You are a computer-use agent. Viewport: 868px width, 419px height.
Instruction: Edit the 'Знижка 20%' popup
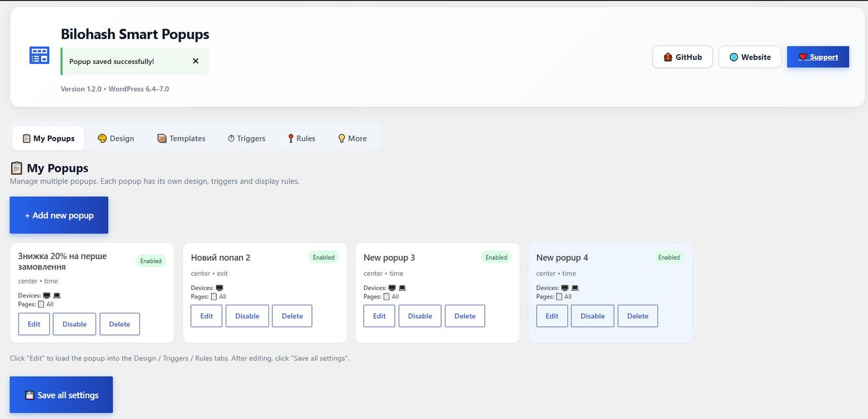[x=34, y=324]
